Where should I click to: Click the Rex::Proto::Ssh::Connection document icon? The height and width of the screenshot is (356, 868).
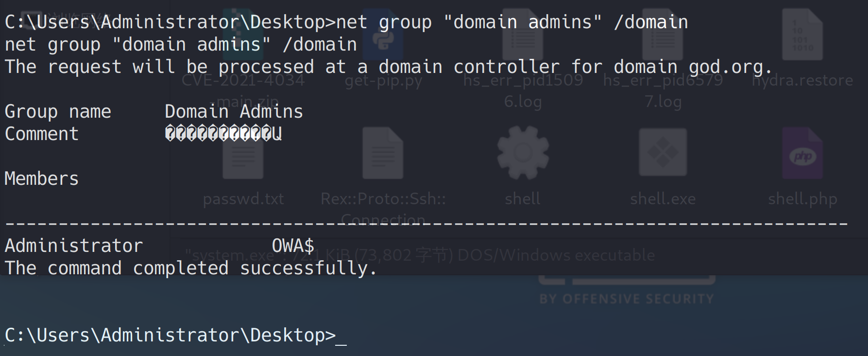click(x=383, y=153)
